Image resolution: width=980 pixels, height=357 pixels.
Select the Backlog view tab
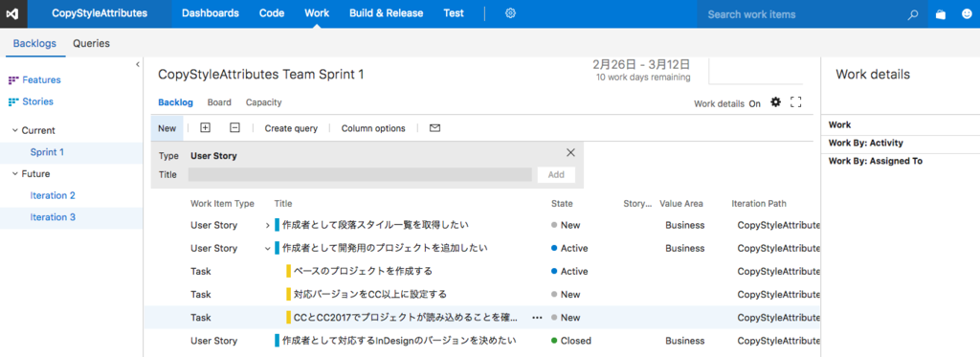coord(176,102)
